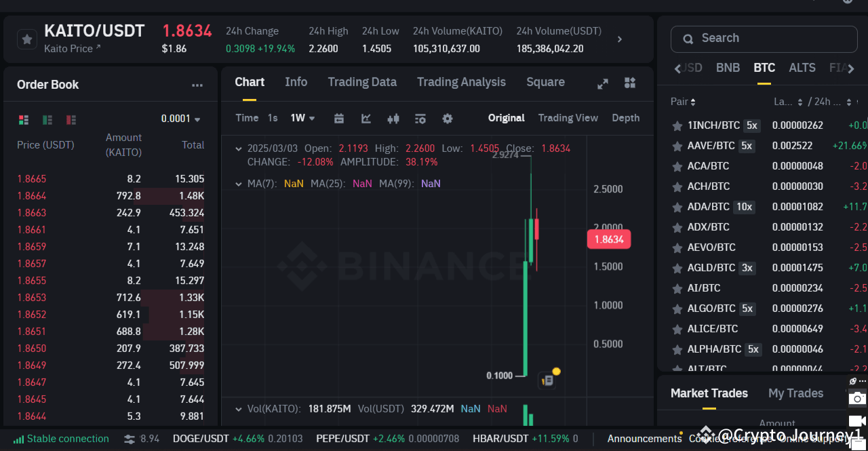Toggle sell-orders-only order book view
The height and width of the screenshot is (451, 868).
pyautogui.click(x=71, y=119)
